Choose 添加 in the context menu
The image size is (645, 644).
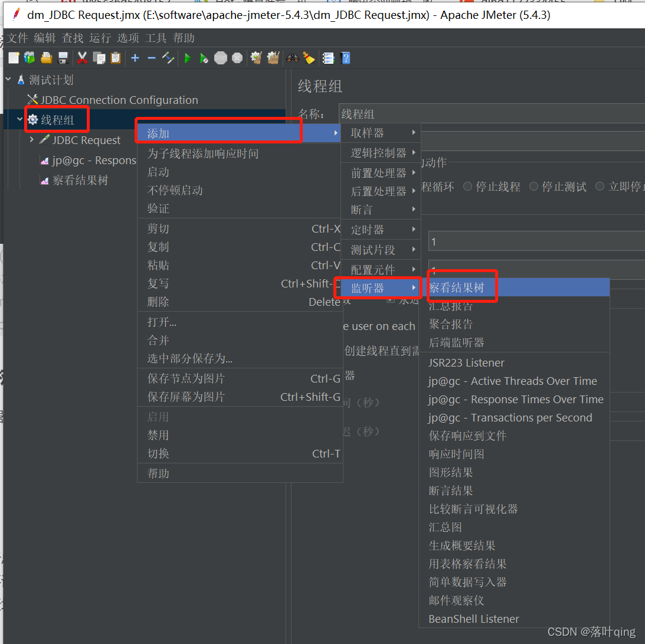pos(239,133)
